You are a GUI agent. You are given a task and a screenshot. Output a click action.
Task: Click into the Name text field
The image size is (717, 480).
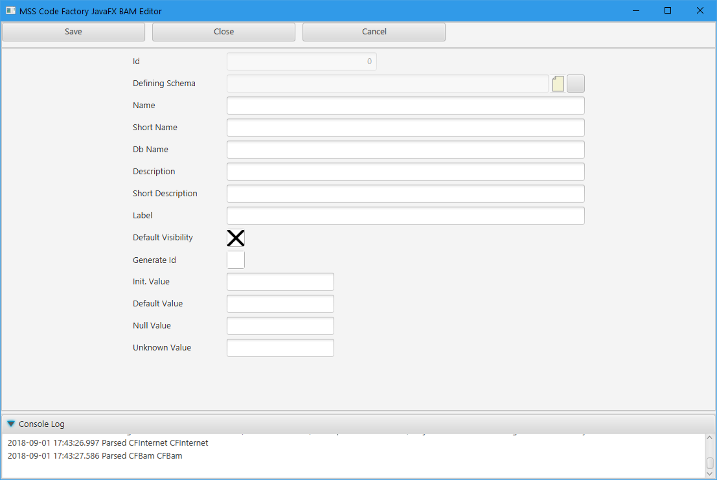coord(405,106)
